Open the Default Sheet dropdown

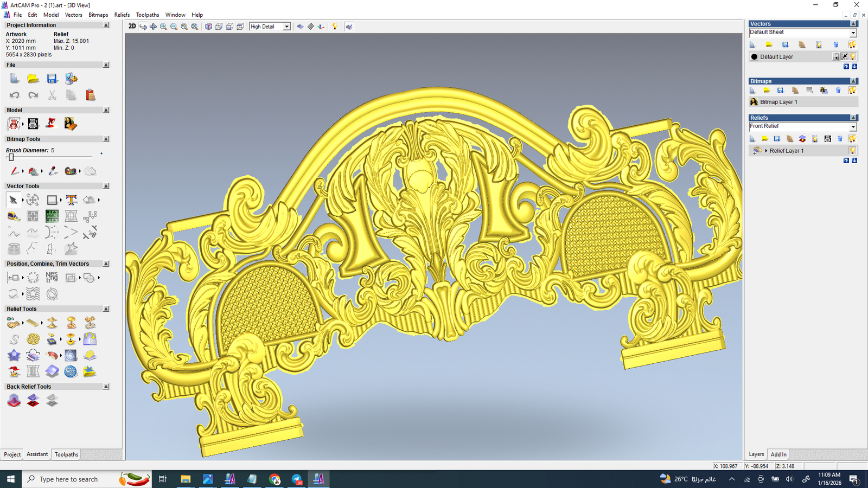[852, 33]
